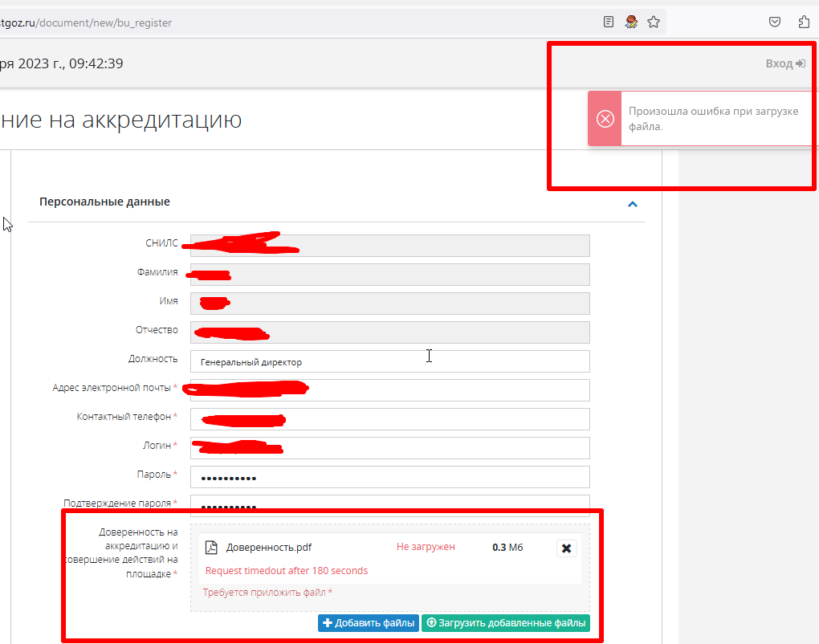Viewport: 819px width, 644px height.
Task: Save the page to Pocket
Action: click(x=775, y=22)
